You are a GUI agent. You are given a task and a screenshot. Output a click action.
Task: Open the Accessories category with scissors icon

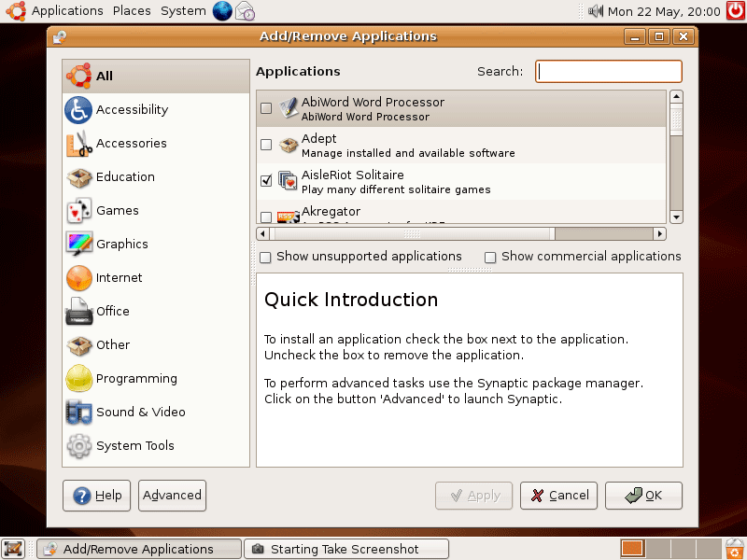pos(78,144)
